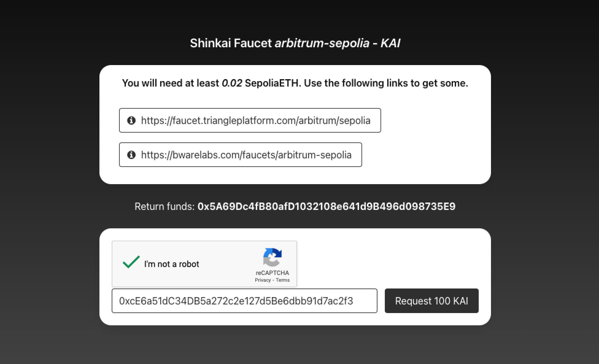Screen dimensions: 599x364
Task: Click the info icon beside the triangleplatform faucet link
Action: [x=132, y=120]
